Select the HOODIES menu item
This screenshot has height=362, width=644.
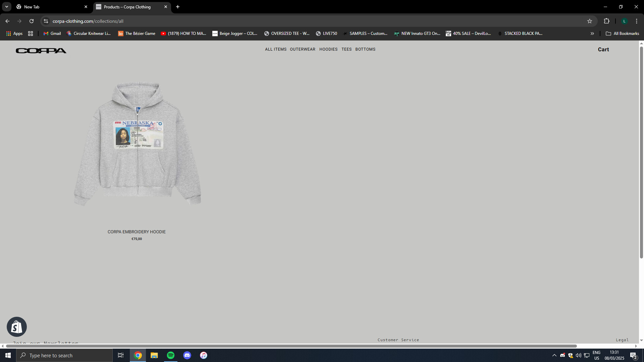(328, 49)
